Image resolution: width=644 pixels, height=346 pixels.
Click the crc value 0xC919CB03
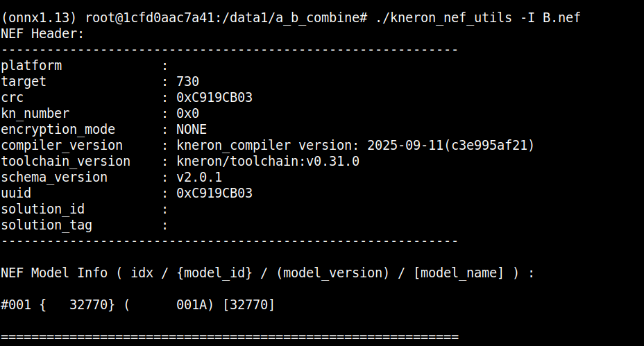214,98
